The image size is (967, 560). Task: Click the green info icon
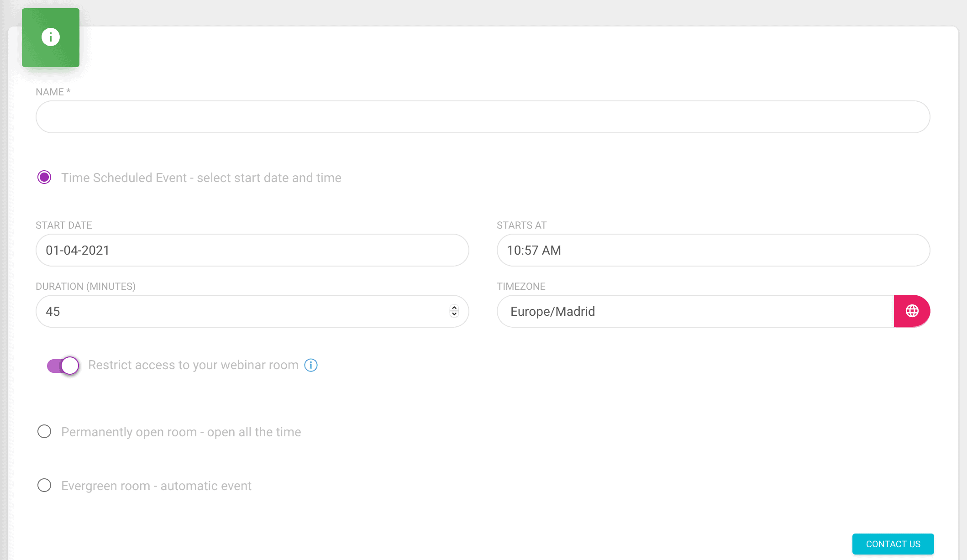(x=50, y=38)
